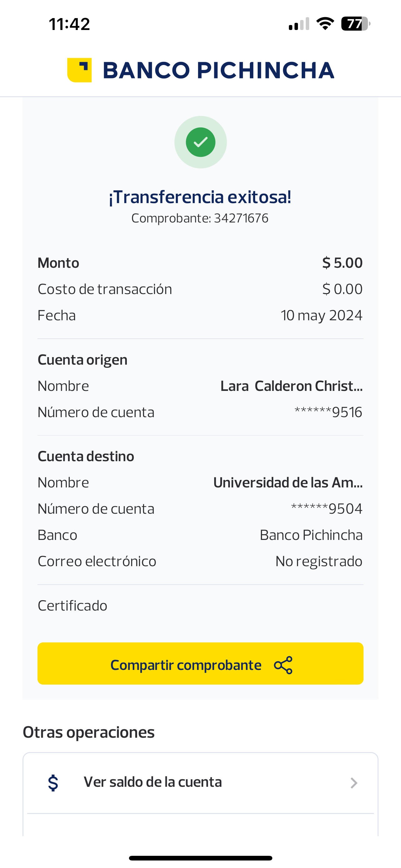The image size is (401, 868).
Task: Tap the battery level indicator
Action: point(355,23)
